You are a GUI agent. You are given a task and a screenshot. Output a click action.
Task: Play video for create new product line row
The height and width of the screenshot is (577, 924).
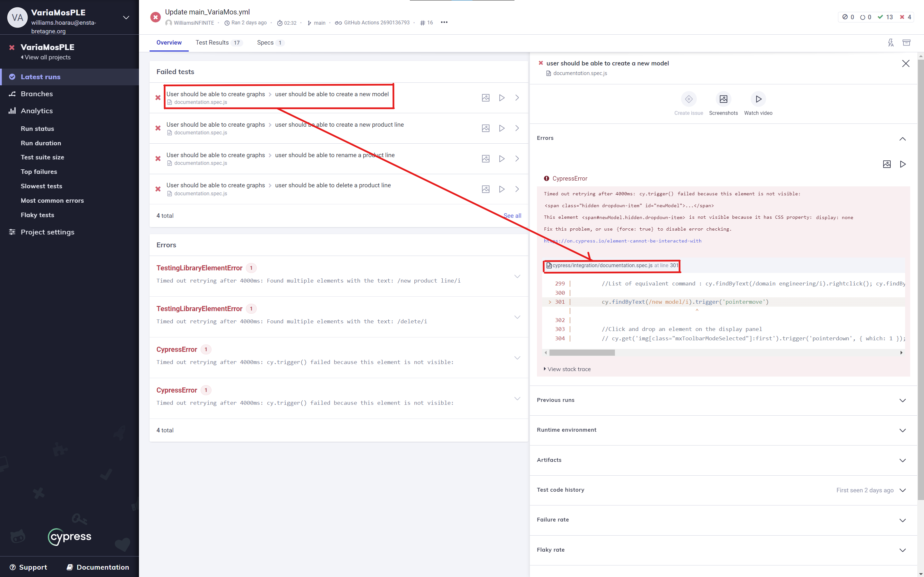(x=502, y=128)
